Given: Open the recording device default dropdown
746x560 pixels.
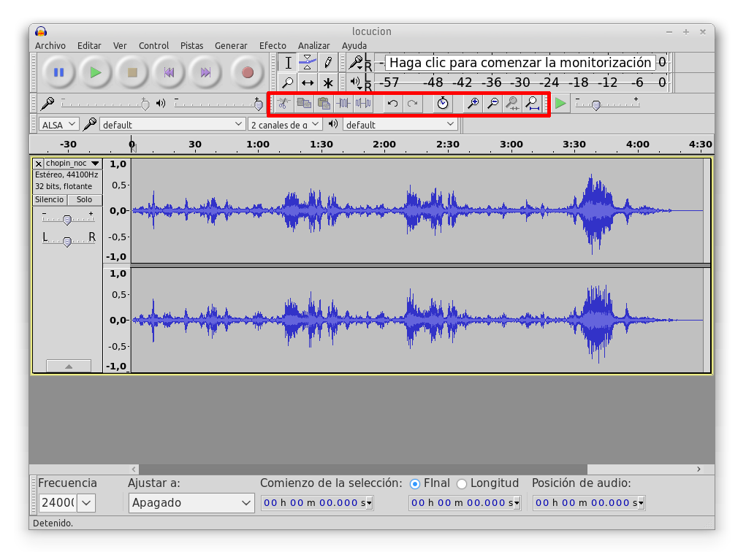Looking at the screenshot, I should (x=172, y=125).
